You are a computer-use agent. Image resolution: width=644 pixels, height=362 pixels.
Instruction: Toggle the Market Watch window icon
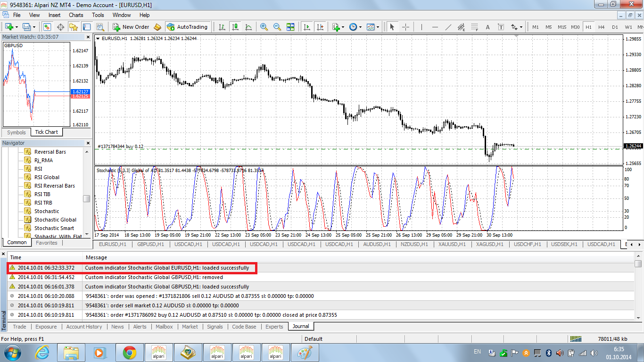coord(47,27)
